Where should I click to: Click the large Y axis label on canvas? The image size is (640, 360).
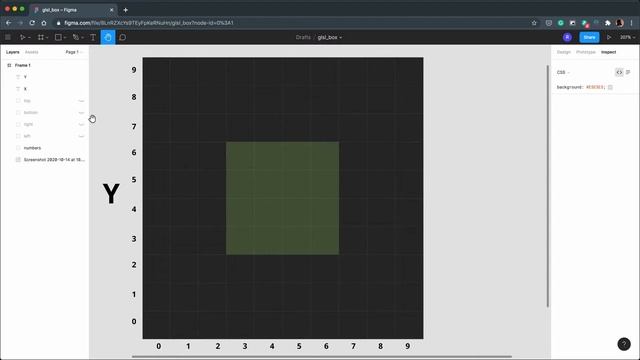[x=111, y=193]
